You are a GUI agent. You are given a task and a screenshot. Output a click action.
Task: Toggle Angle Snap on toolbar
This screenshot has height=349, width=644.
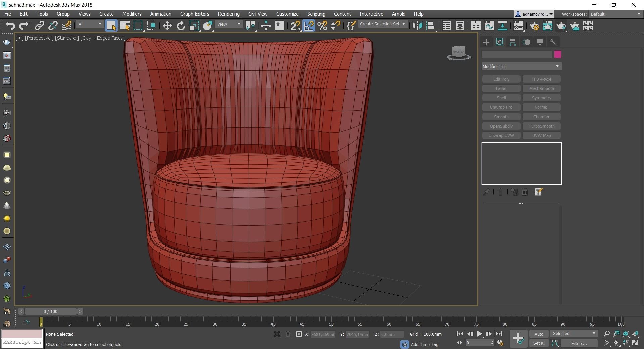(309, 26)
